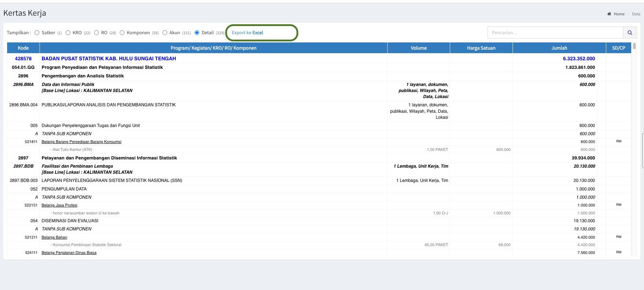Choose the RO radio option
Screen dimensions: 644x290
click(96, 32)
